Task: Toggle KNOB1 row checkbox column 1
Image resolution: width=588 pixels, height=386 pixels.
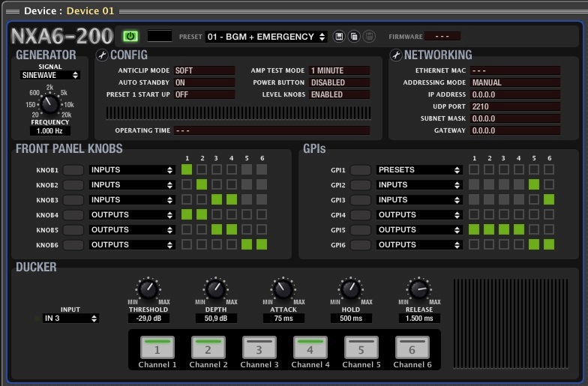Action: pyautogui.click(x=187, y=170)
